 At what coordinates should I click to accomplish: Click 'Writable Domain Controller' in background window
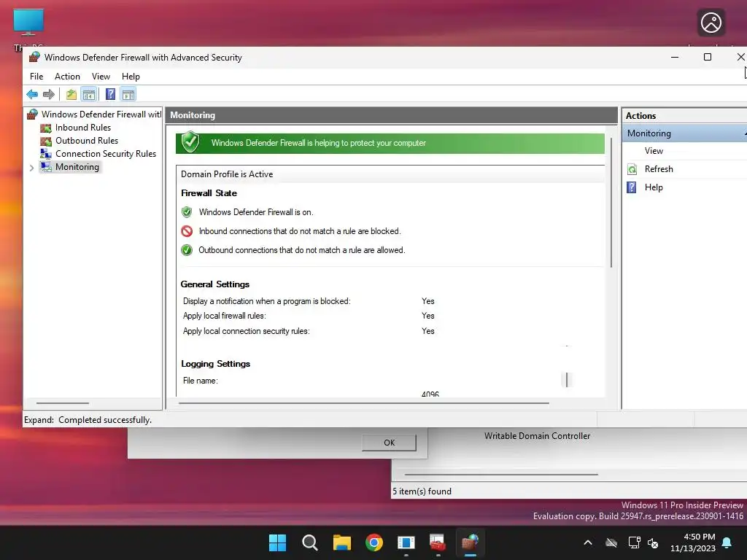click(x=537, y=436)
